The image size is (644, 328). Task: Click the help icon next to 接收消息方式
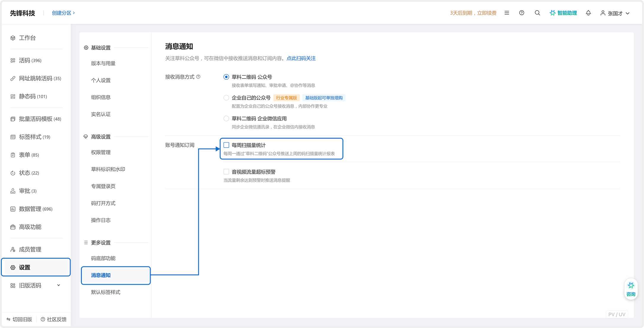pyautogui.click(x=198, y=77)
